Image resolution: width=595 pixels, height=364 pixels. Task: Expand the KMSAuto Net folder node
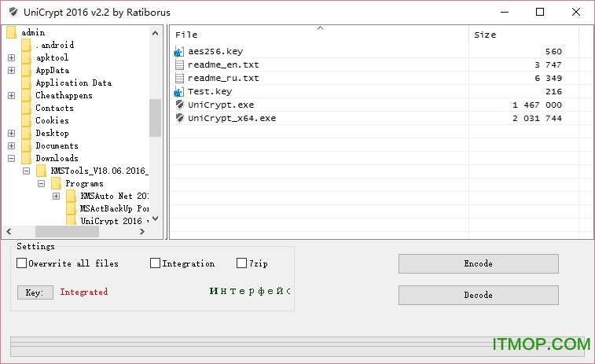pyautogui.click(x=56, y=197)
